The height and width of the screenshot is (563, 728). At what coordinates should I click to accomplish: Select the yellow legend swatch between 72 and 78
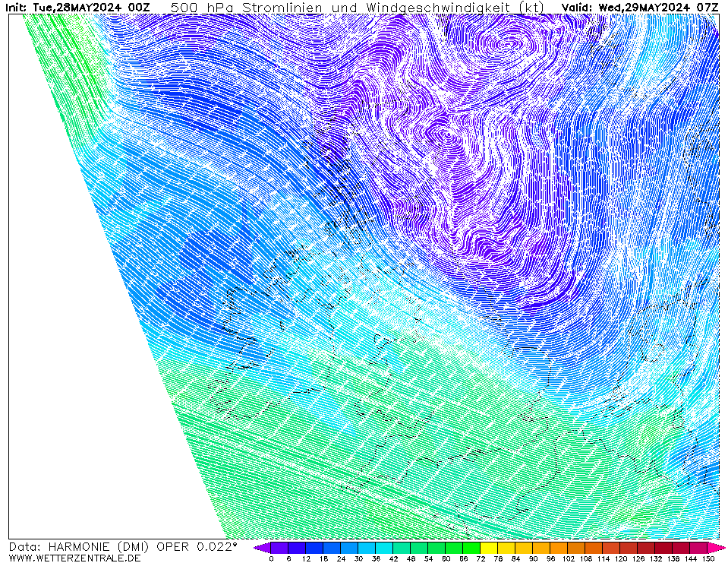[490, 548]
